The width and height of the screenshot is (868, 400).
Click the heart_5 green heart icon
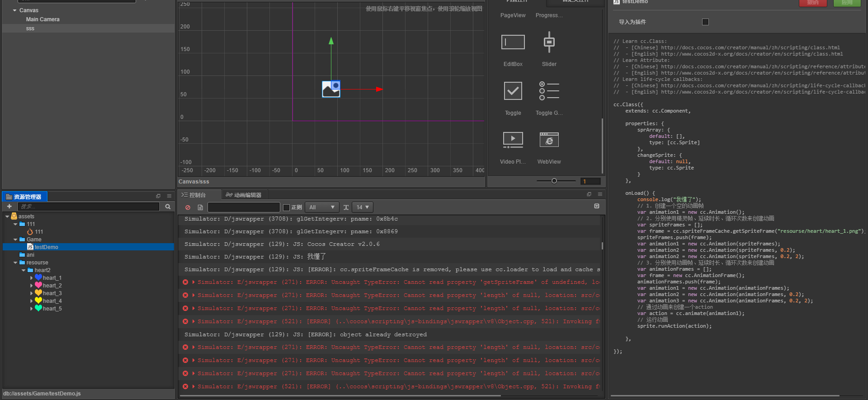pyautogui.click(x=38, y=308)
